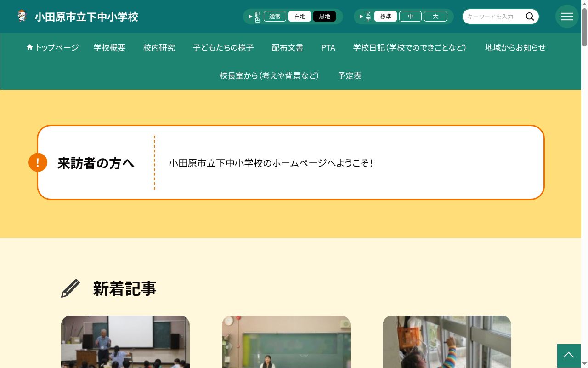The image size is (588, 368).
Task: Open 子どもたちの様子 menu item
Action: coord(223,47)
